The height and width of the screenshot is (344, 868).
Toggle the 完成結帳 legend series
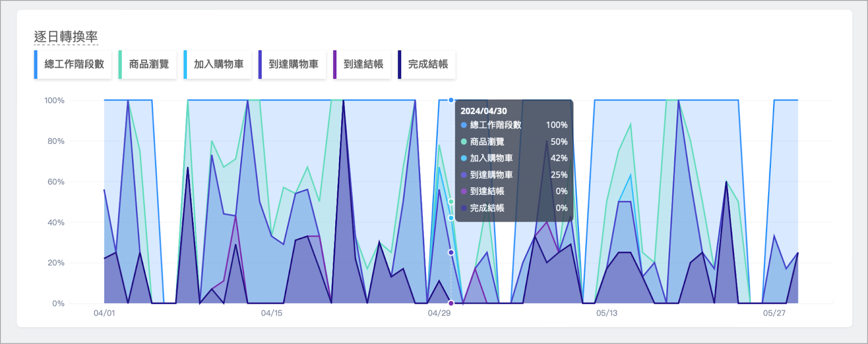427,64
